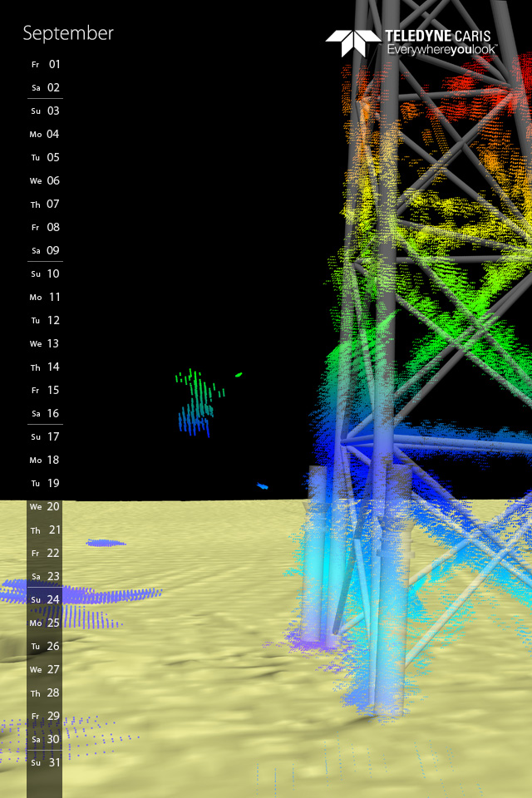Viewport: 532px width, 798px height.
Task: Select Th 14 date row
Action: coord(45,367)
